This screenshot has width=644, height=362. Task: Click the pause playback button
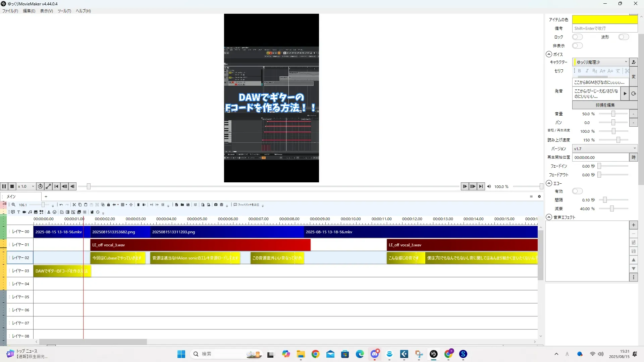[4, 186]
